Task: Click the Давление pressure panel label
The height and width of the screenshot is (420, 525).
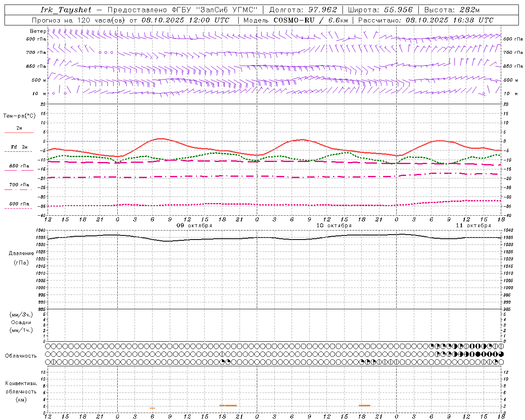Action: coord(21,253)
